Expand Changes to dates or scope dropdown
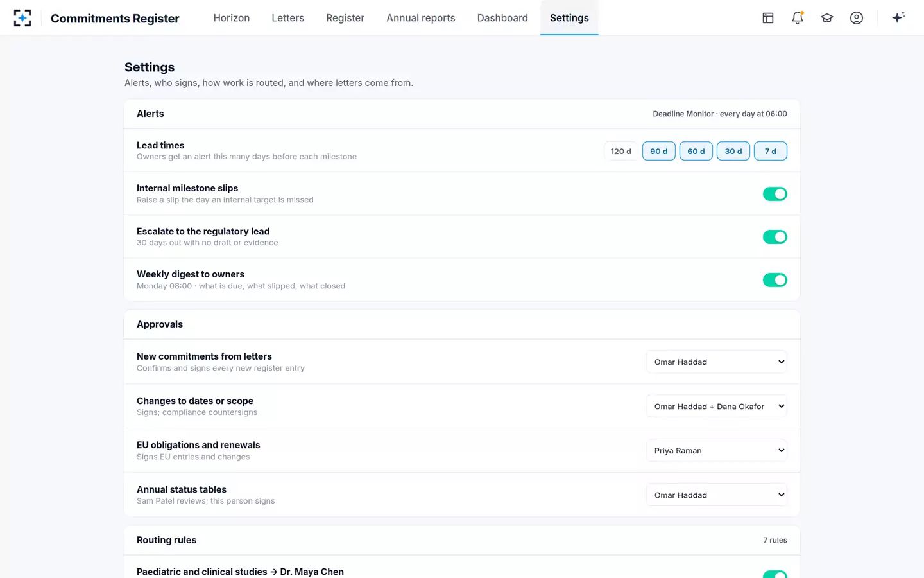Image resolution: width=924 pixels, height=578 pixels. tap(717, 407)
